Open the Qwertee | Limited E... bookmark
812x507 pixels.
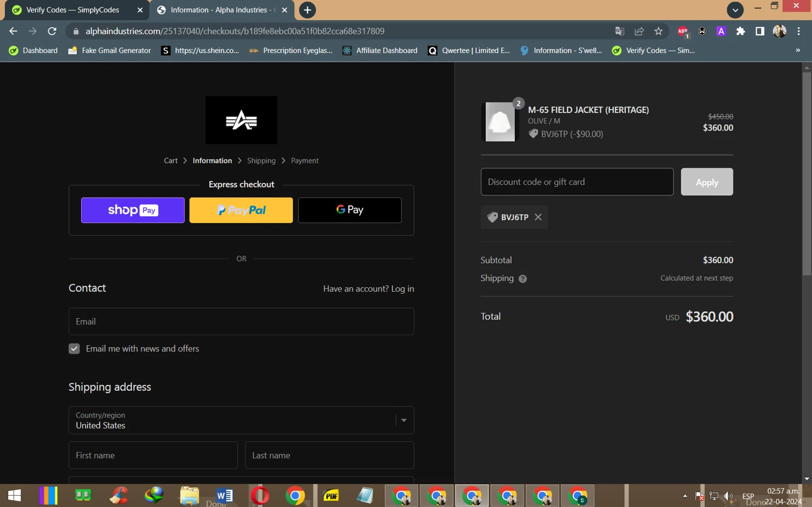pos(469,50)
